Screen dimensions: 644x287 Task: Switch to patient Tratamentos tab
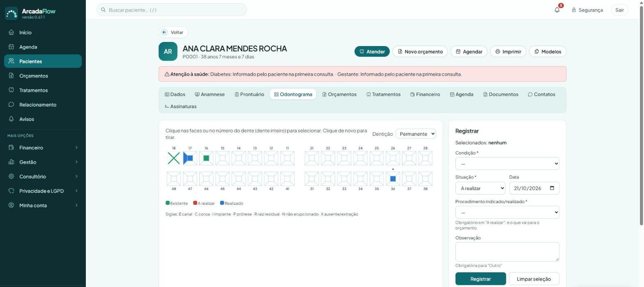pos(383,94)
